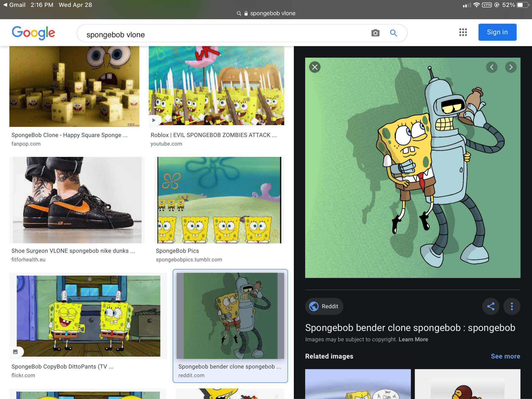Screen dimensions: 532x399
Task: Select the CopyBob DittoPants flickr result
Action: click(x=88, y=316)
